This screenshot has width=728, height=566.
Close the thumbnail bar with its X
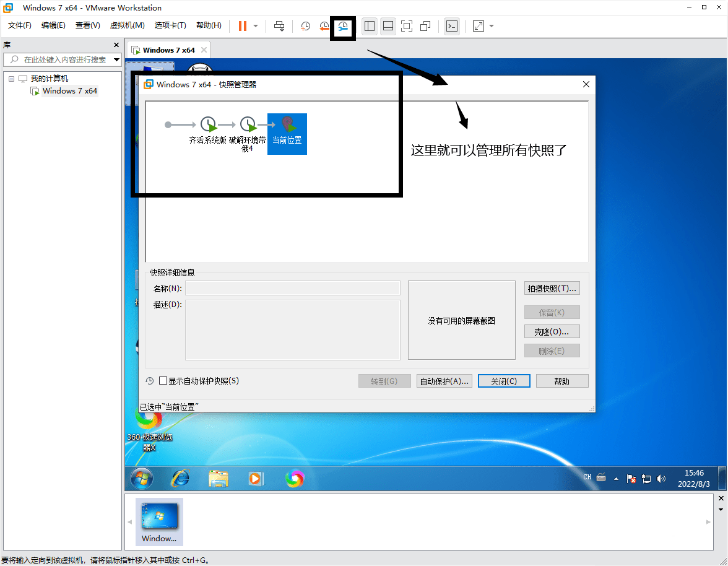[x=721, y=499]
